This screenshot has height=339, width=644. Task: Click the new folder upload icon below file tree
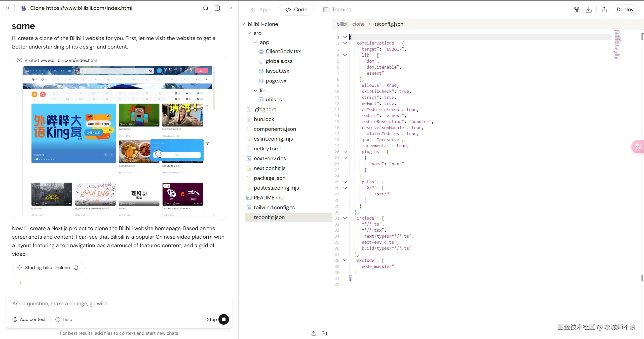pos(324,333)
